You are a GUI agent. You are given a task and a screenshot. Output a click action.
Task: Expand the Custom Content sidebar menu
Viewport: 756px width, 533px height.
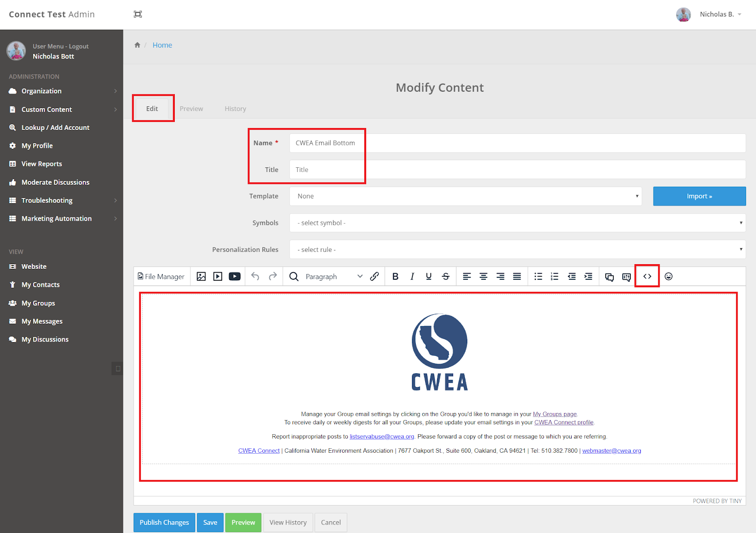[x=61, y=109]
